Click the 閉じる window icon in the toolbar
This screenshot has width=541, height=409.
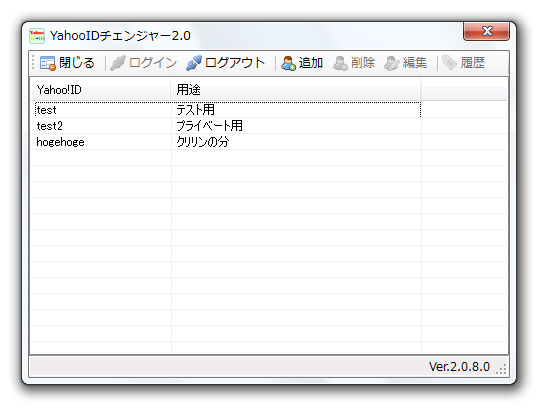(47, 63)
